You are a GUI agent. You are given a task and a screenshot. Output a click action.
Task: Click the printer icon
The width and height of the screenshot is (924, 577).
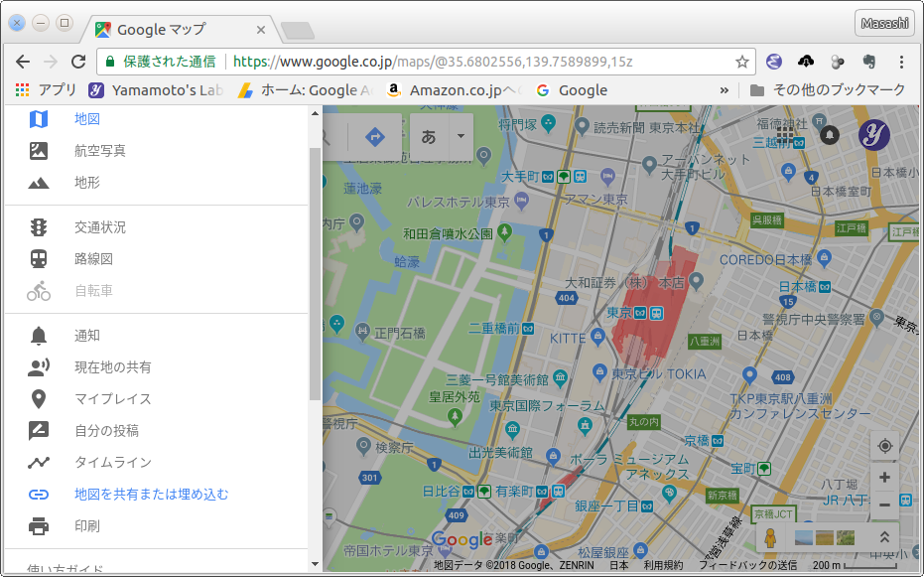pos(39,526)
